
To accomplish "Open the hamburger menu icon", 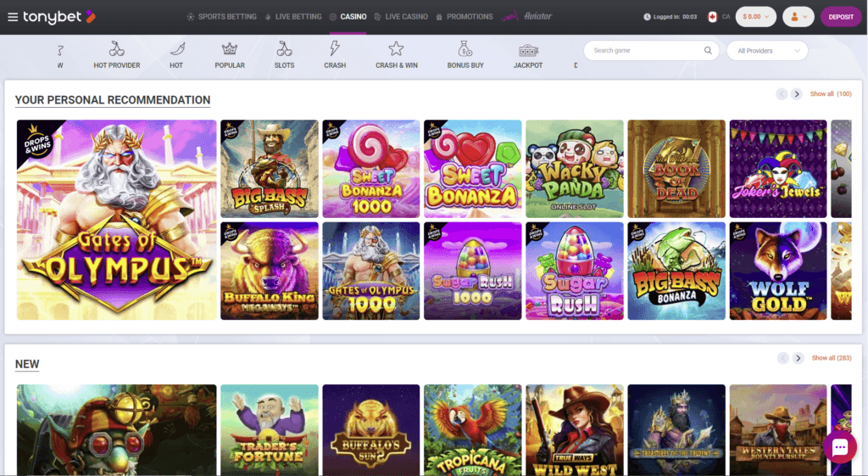I will (13, 17).
